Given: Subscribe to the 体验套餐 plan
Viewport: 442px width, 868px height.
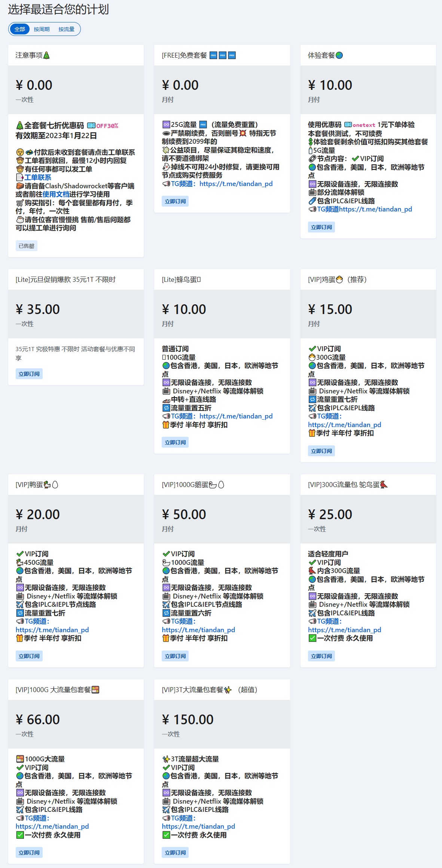Looking at the screenshot, I should [321, 227].
